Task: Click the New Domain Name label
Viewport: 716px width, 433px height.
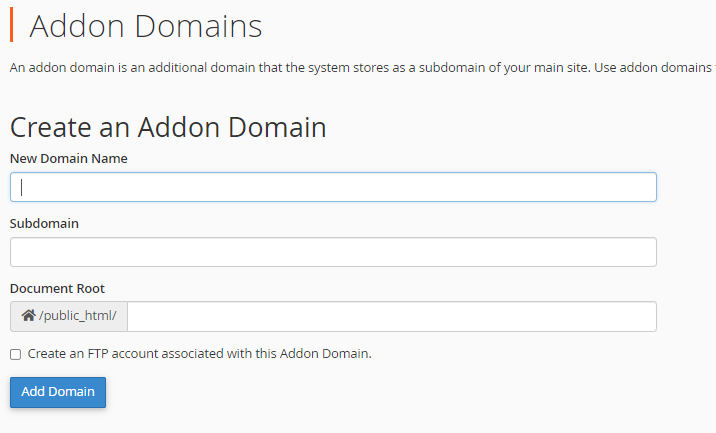Action: tap(68, 158)
